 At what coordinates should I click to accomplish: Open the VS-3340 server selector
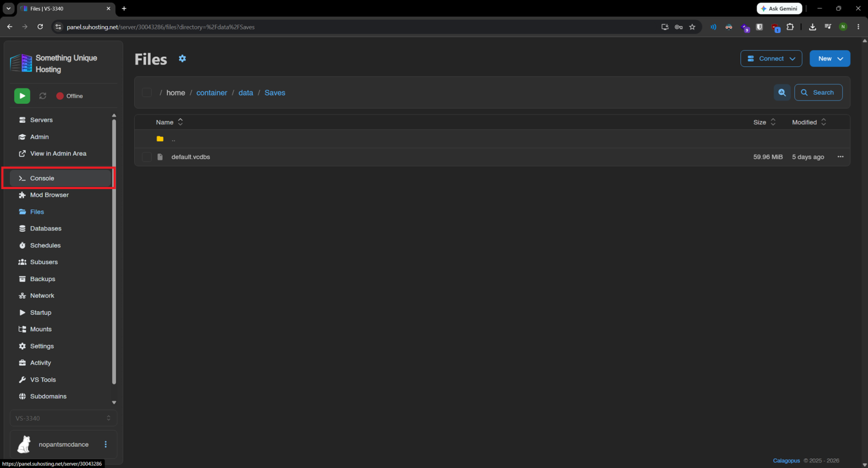click(x=63, y=418)
